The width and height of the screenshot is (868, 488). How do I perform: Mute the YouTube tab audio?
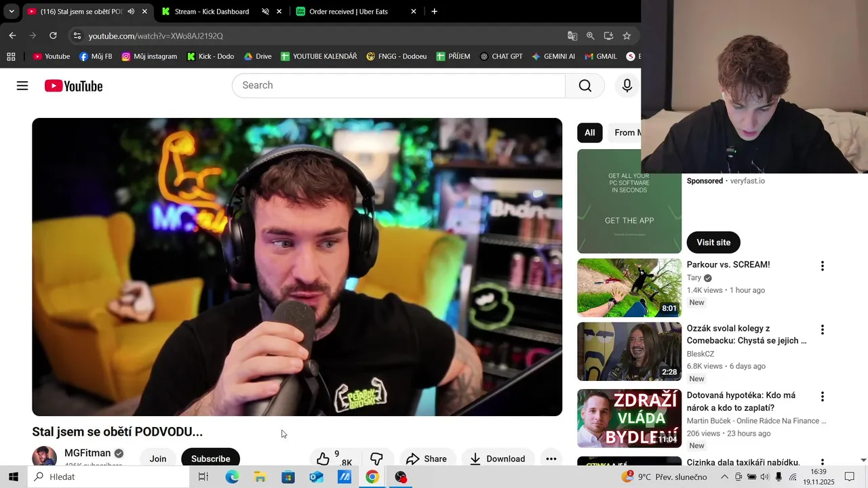[x=131, y=12]
